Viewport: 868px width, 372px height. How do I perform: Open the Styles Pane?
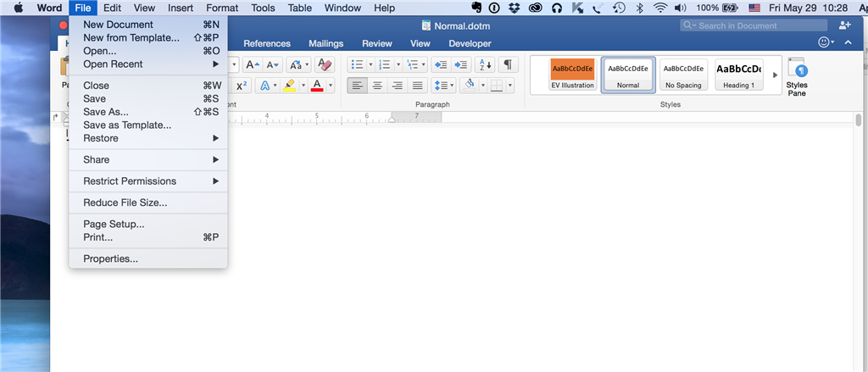797,76
